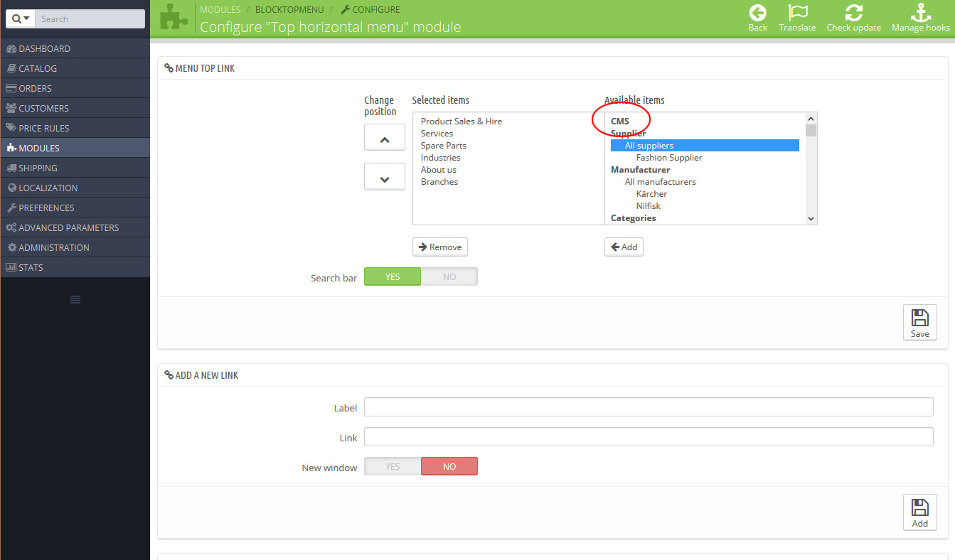Select 'Industries' in selected items
955x560 pixels.
440,157
